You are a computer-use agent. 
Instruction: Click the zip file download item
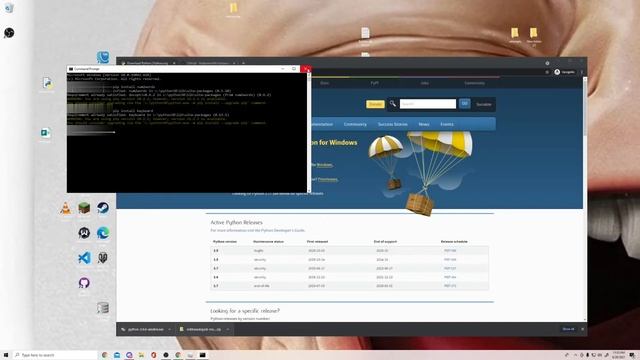pyautogui.click(x=201, y=329)
